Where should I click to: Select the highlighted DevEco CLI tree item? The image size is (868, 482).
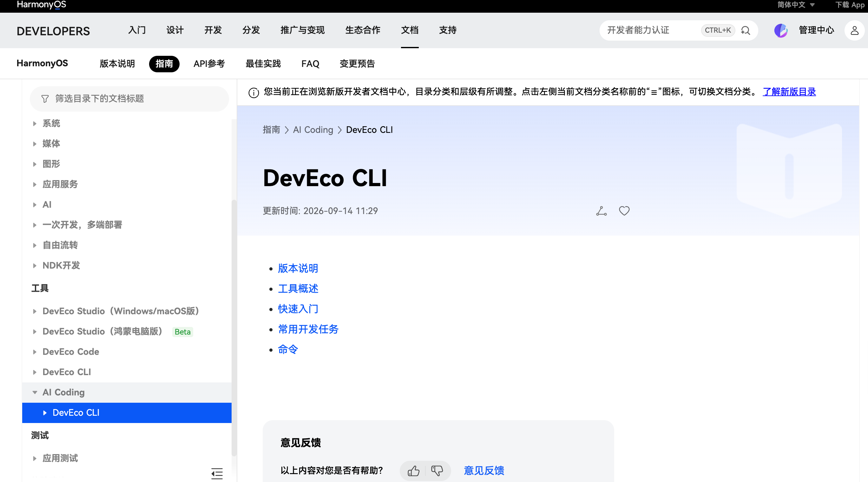point(127,413)
